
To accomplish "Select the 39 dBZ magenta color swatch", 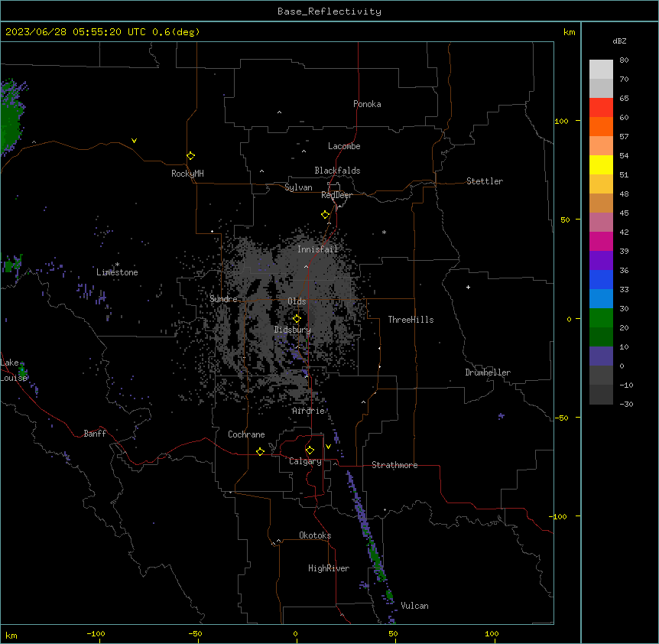I will 601,241.
